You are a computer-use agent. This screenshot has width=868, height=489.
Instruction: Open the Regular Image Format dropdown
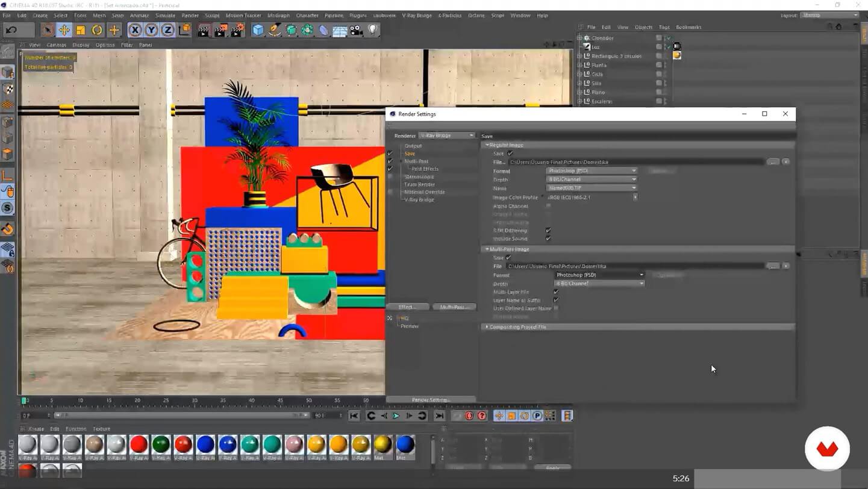tap(592, 171)
